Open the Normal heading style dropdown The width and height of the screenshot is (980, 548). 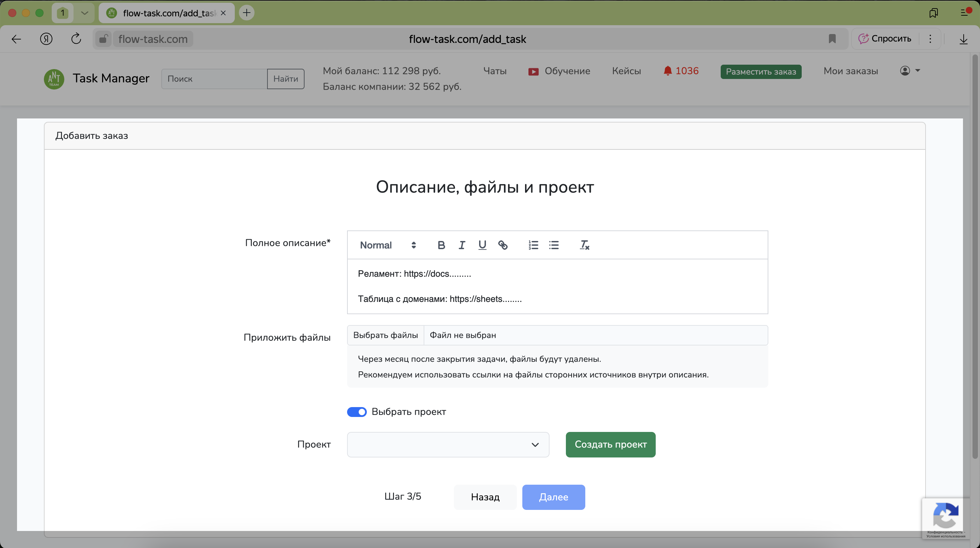tap(387, 245)
